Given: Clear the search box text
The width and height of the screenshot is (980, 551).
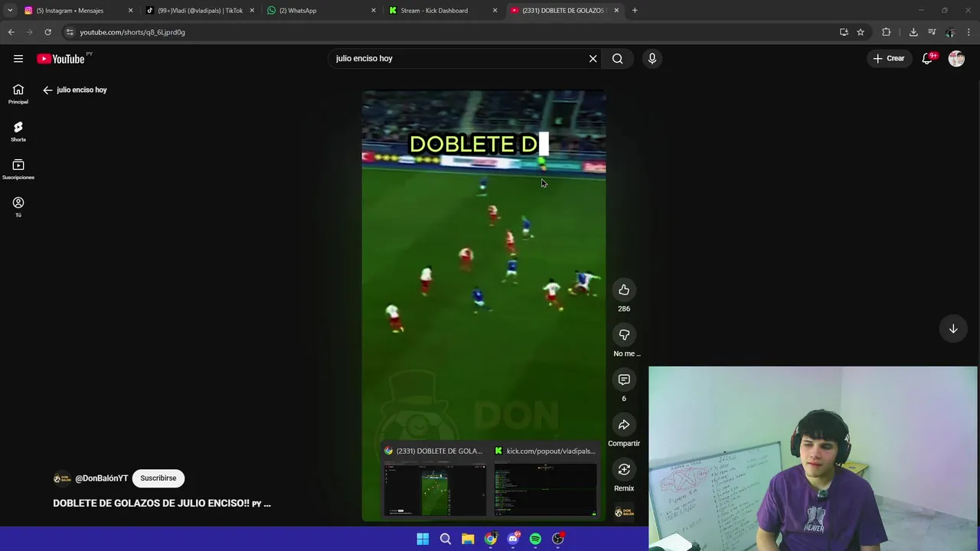Looking at the screenshot, I should pos(593,58).
